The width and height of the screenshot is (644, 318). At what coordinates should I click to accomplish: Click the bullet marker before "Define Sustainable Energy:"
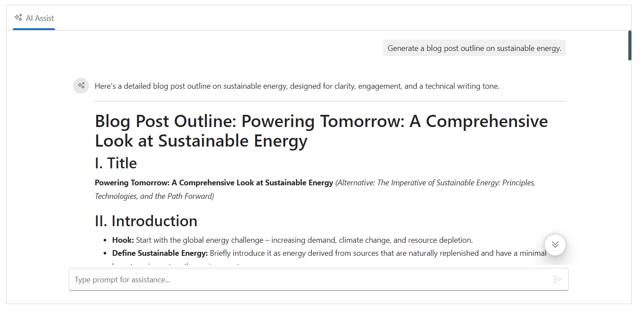(x=105, y=253)
